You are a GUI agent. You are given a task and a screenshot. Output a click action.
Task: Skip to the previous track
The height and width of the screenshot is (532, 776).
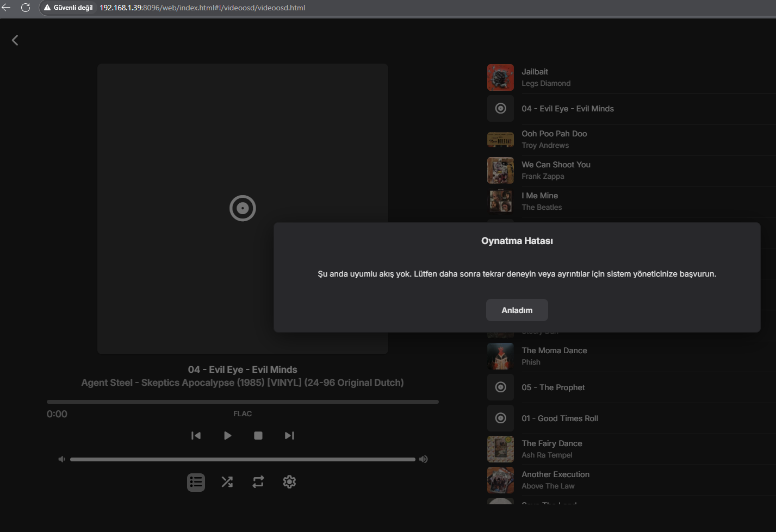click(196, 435)
